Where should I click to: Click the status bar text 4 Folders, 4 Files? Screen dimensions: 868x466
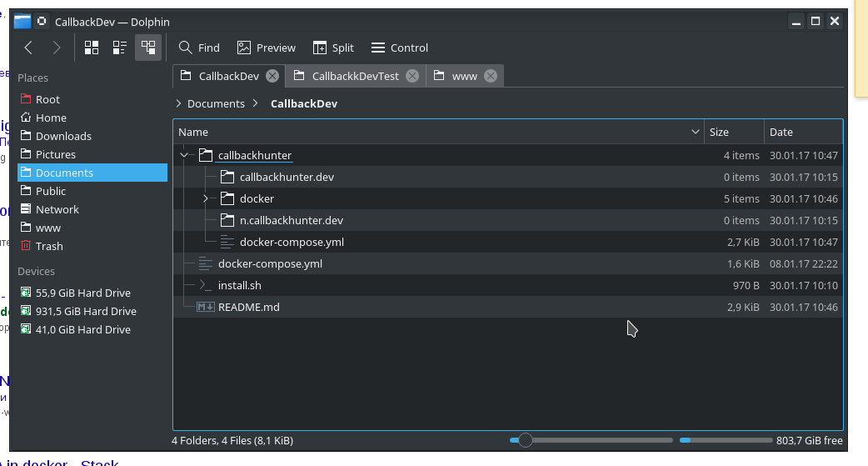click(232, 440)
